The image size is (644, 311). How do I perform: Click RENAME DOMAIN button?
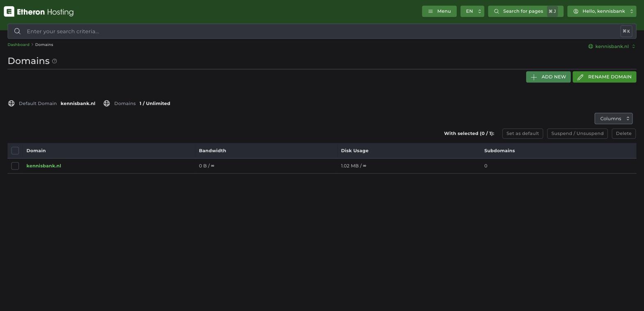pyautogui.click(x=605, y=77)
